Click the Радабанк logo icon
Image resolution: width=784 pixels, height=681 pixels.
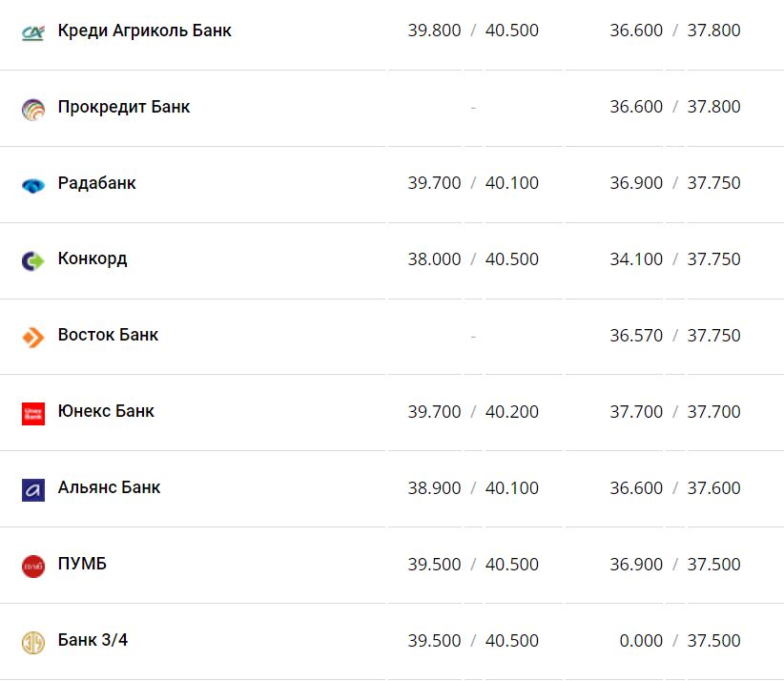click(33, 185)
